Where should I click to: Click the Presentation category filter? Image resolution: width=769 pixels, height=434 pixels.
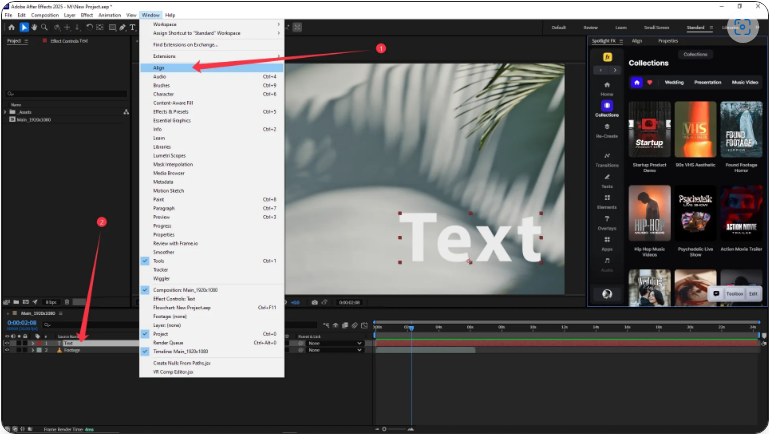[x=708, y=82]
